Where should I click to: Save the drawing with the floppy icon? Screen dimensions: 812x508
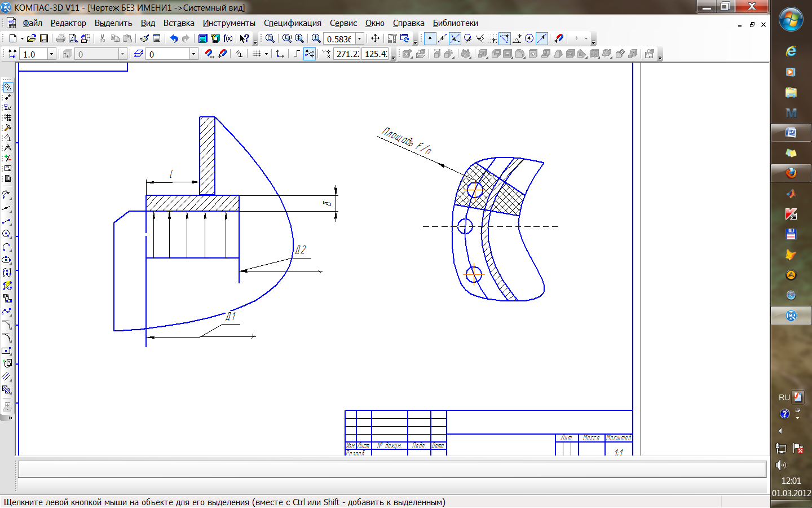coord(44,38)
